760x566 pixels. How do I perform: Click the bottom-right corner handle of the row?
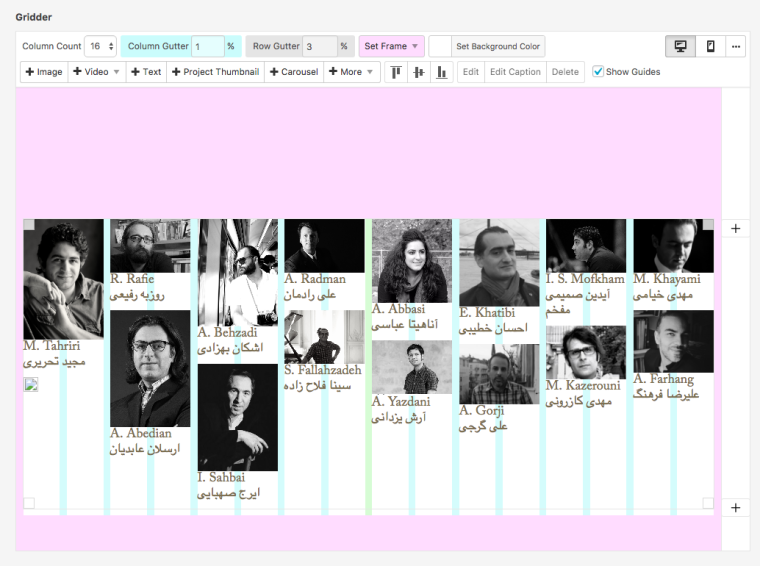[x=708, y=503]
